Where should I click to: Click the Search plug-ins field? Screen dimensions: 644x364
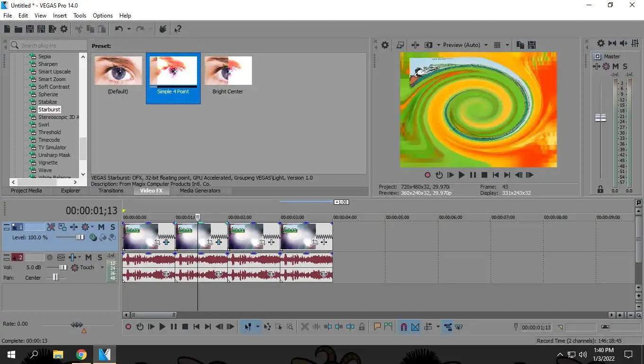pyautogui.click(x=48, y=45)
